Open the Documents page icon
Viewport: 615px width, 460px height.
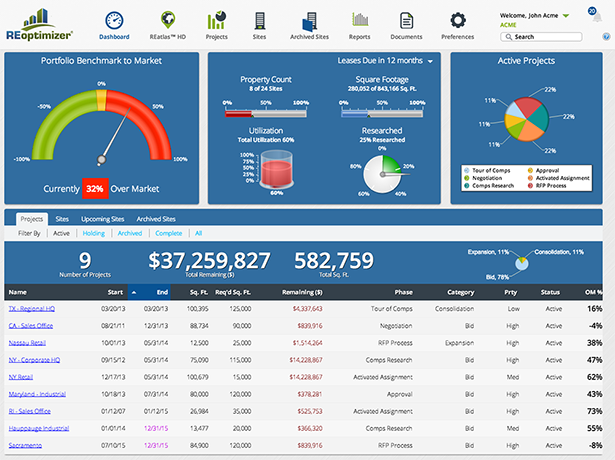click(406, 21)
